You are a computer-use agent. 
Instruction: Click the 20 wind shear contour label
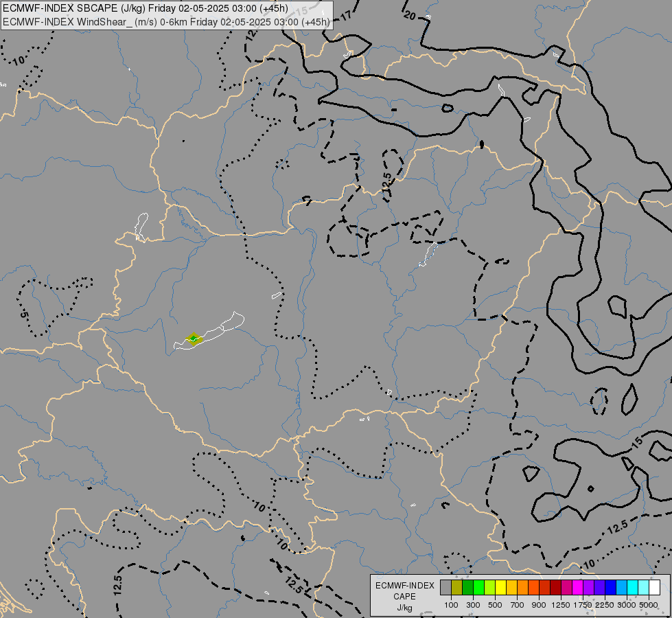pos(410,15)
